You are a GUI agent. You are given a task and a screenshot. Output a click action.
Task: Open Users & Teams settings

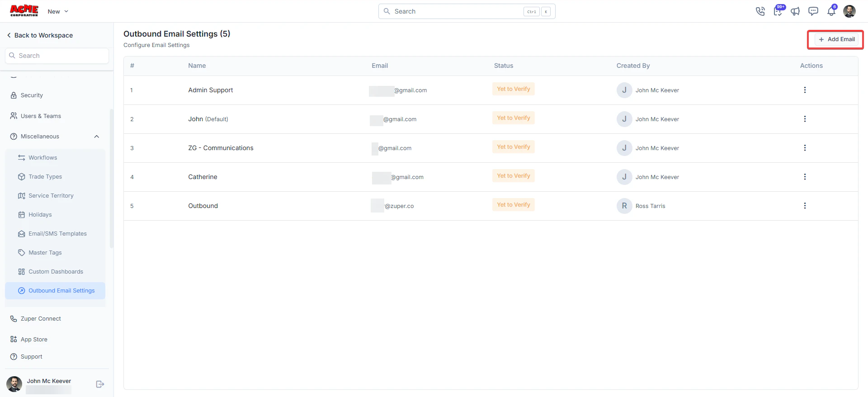(x=41, y=116)
